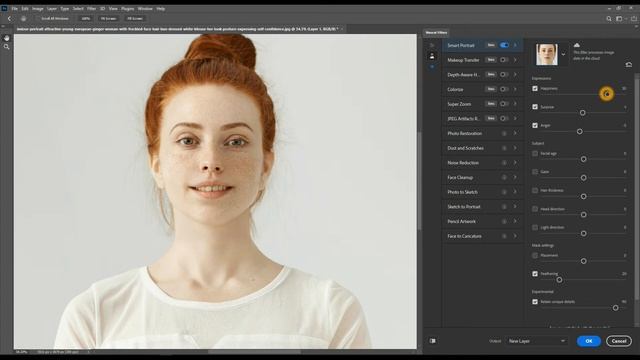Screen dimensions: 640x360
Task: Enable the Depth-Aware Haze toggle
Action: click(504, 75)
